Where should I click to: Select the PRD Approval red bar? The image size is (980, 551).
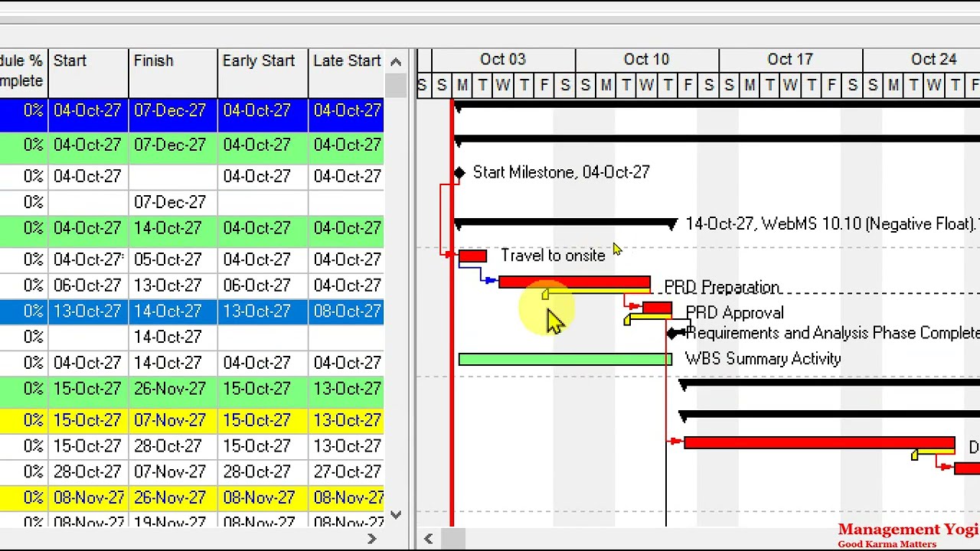(657, 308)
